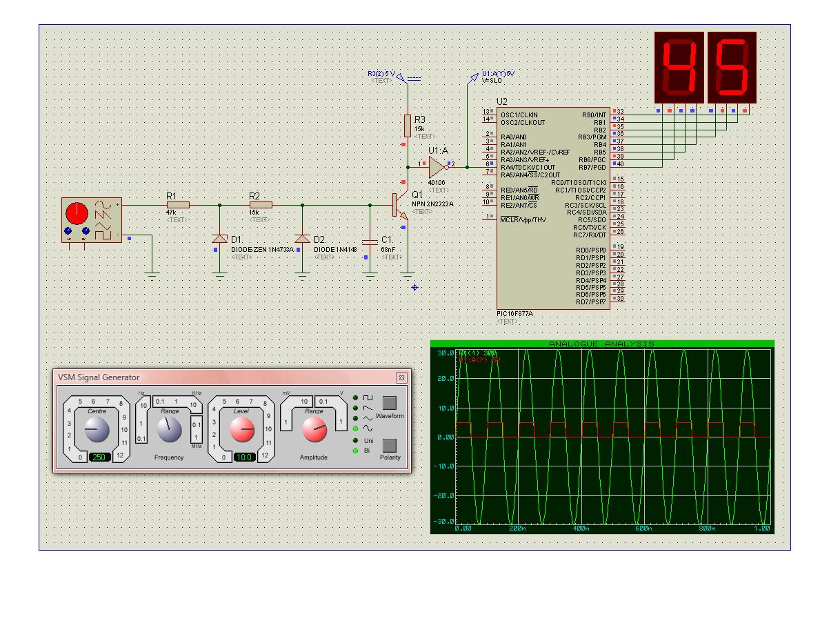Click the sine wave indicator LED
Image resolution: width=840 pixels, height=641 pixels.
[356, 428]
